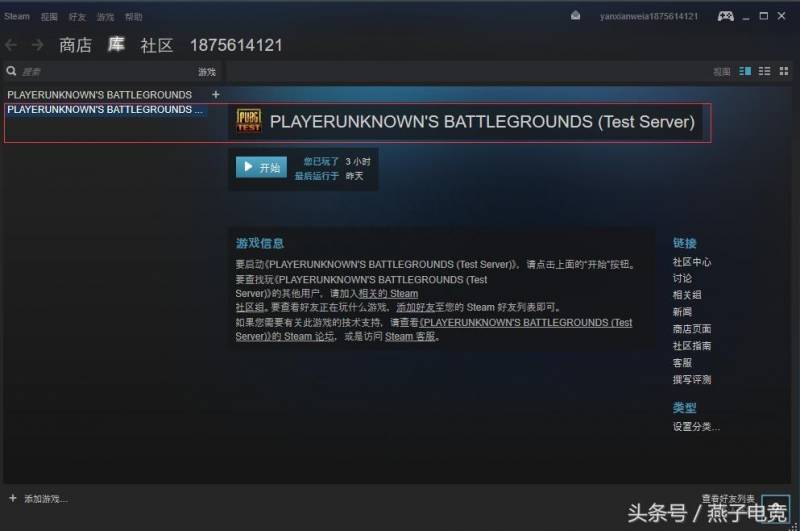
Task: Close the Steam window
Action: [781, 16]
